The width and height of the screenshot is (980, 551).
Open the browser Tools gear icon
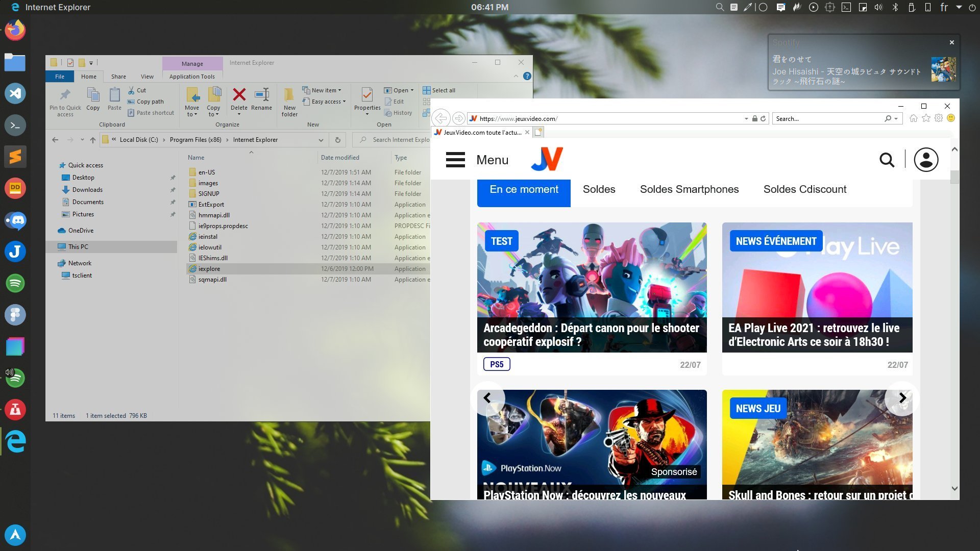939,118
